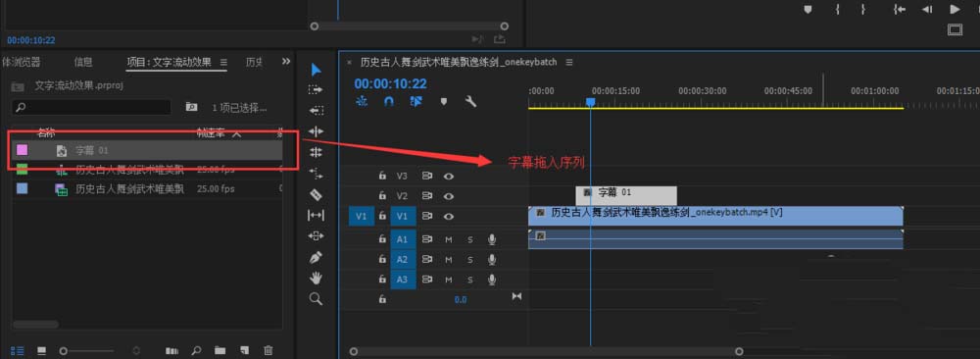Image resolution: width=980 pixels, height=359 pixels.
Task: Click the timeline wrench settings icon
Action: pyautogui.click(x=470, y=101)
